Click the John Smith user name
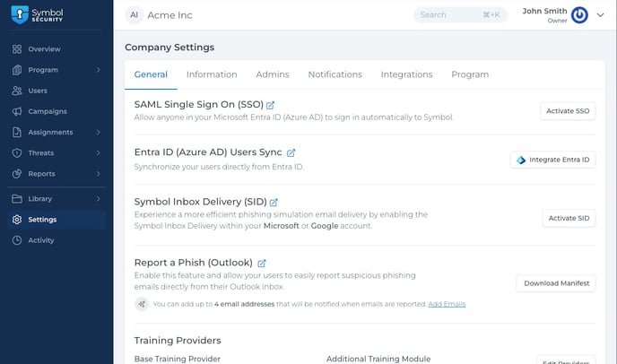This screenshot has height=364, width=617. click(544, 11)
